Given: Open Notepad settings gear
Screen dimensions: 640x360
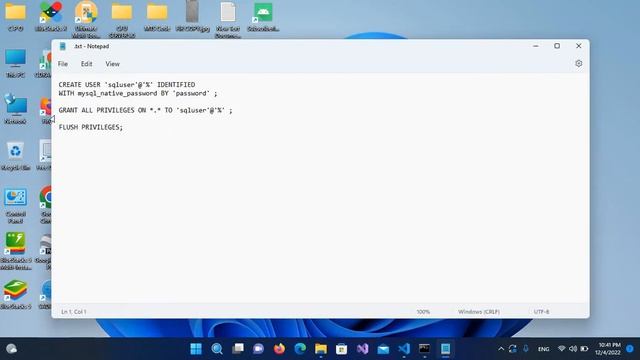Looking at the screenshot, I should click(578, 64).
